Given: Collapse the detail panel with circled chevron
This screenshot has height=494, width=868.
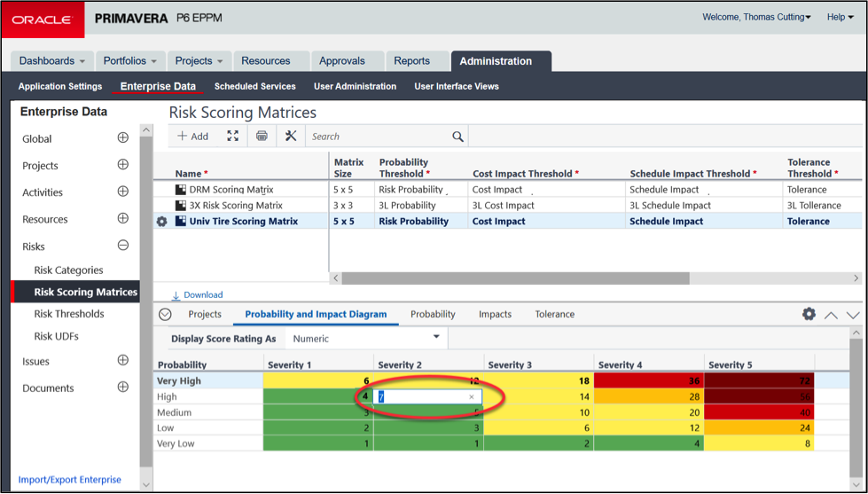Looking at the screenshot, I should click(x=165, y=315).
